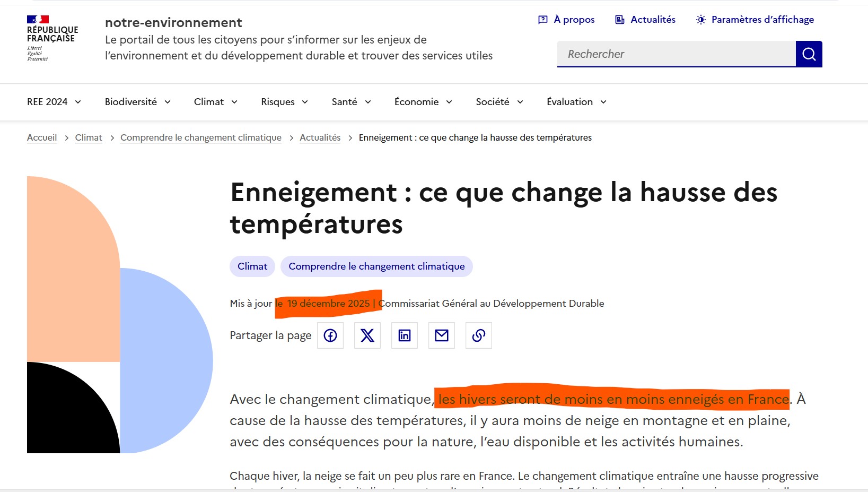The width and height of the screenshot is (868, 492).
Task: Open Paramètres d'affichage display settings
Action: [x=755, y=20]
